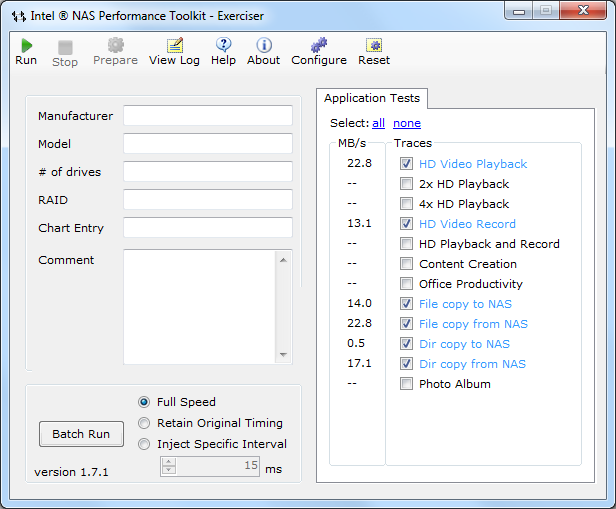Screen dimensions: 616x509
Task: Click the Batch Run button
Action: pyautogui.click(x=81, y=434)
